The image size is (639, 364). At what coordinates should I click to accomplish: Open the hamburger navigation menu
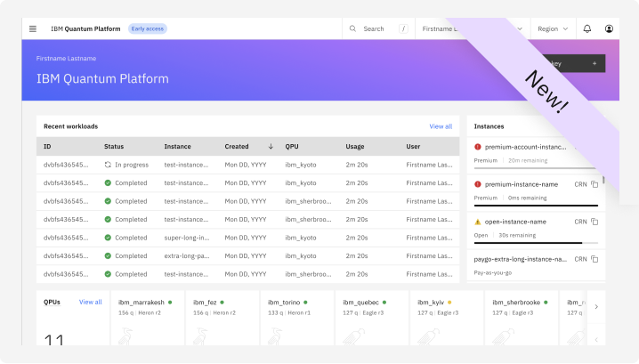tap(33, 28)
